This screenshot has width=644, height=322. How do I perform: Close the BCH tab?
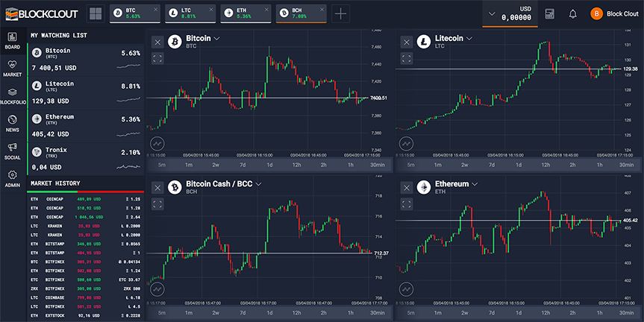tap(322, 10)
